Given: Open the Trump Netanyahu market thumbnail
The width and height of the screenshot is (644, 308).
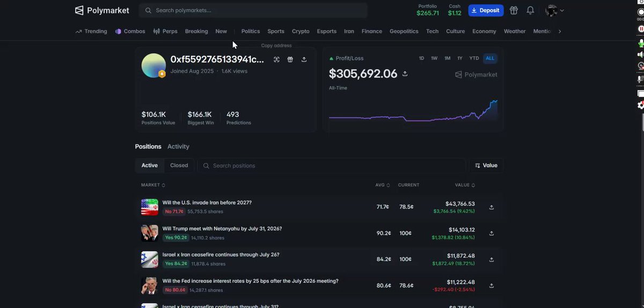Looking at the screenshot, I should (150, 233).
